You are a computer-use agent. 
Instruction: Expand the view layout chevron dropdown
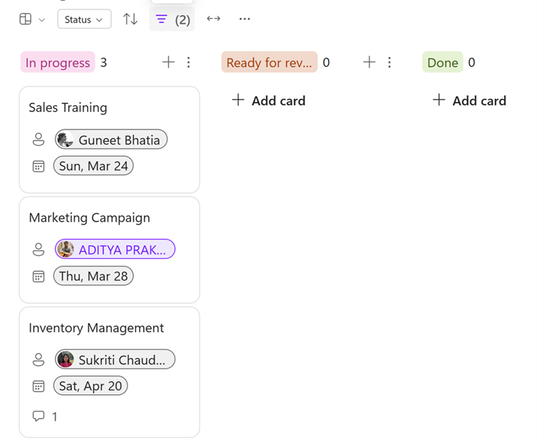point(42,20)
